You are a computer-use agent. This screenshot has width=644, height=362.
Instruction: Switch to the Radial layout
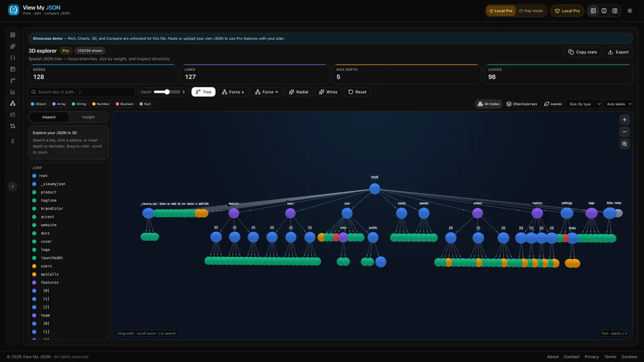299,92
